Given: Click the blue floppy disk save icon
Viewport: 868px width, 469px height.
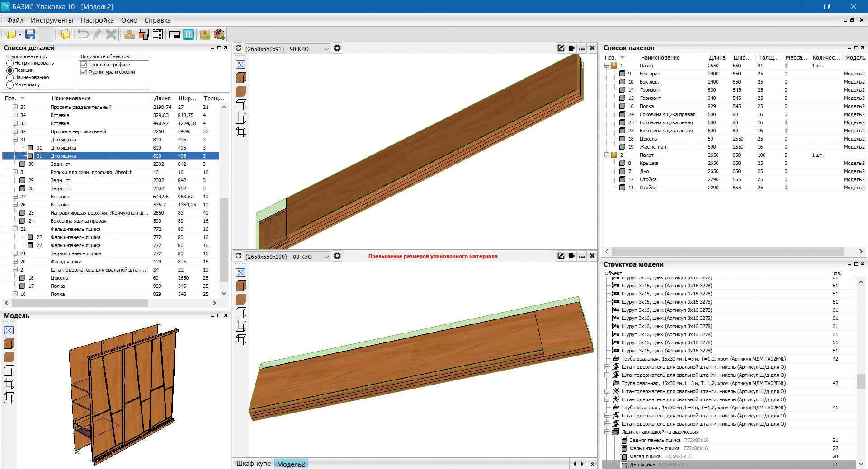Looking at the screenshot, I should coord(30,34).
